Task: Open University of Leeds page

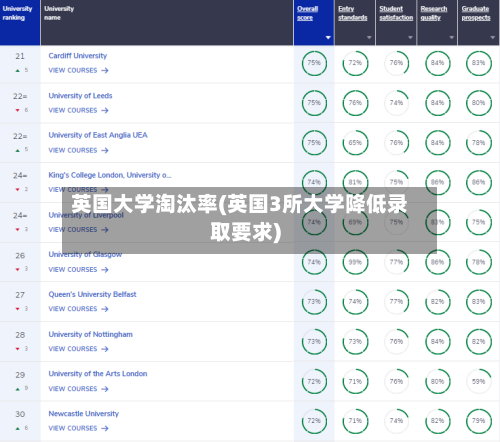Action: [x=80, y=96]
